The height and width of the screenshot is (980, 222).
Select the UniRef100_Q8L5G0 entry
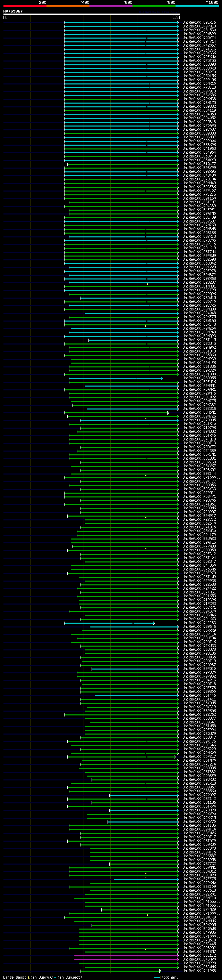pyautogui.click(x=199, y=30)
